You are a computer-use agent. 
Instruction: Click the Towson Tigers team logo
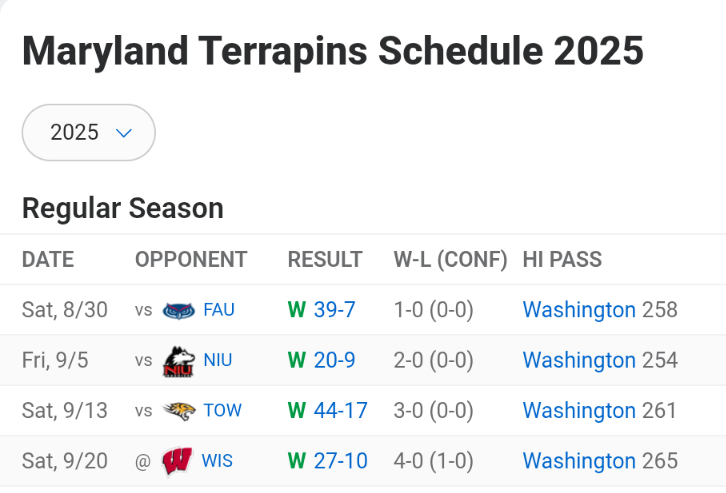pyautogui.click(x=178, y=411)
